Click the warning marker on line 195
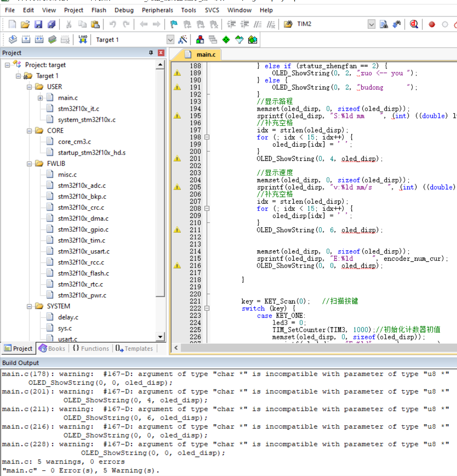 (x=177, y=116)
